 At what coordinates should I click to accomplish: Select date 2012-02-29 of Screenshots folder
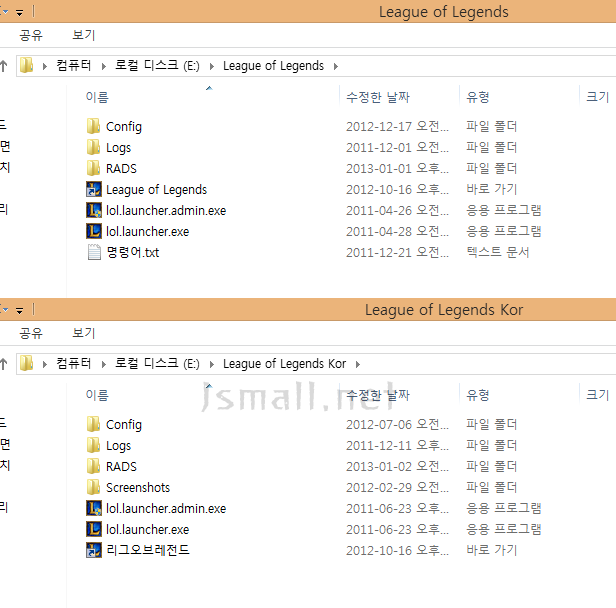[397, 487]
